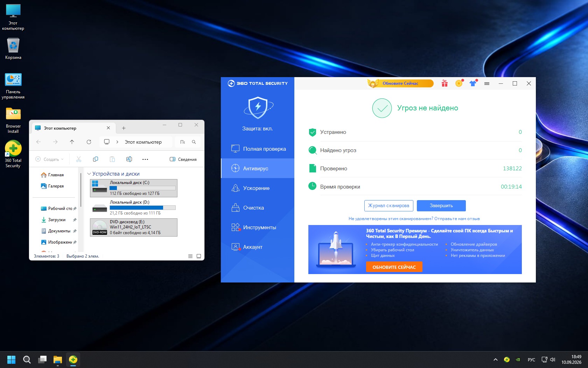Click the shield protection status icon
The width and height of the screenshot is (588, 368).
(x=258, y=107)
